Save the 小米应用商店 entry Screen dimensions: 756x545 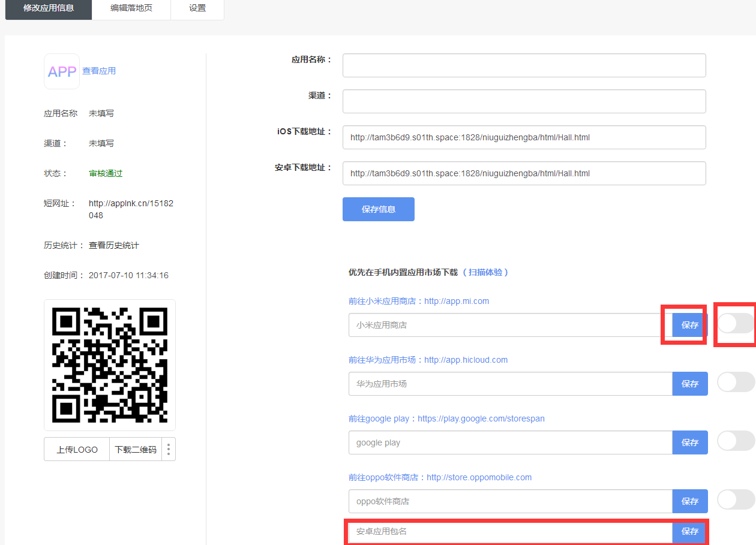(x=690, y=325)
